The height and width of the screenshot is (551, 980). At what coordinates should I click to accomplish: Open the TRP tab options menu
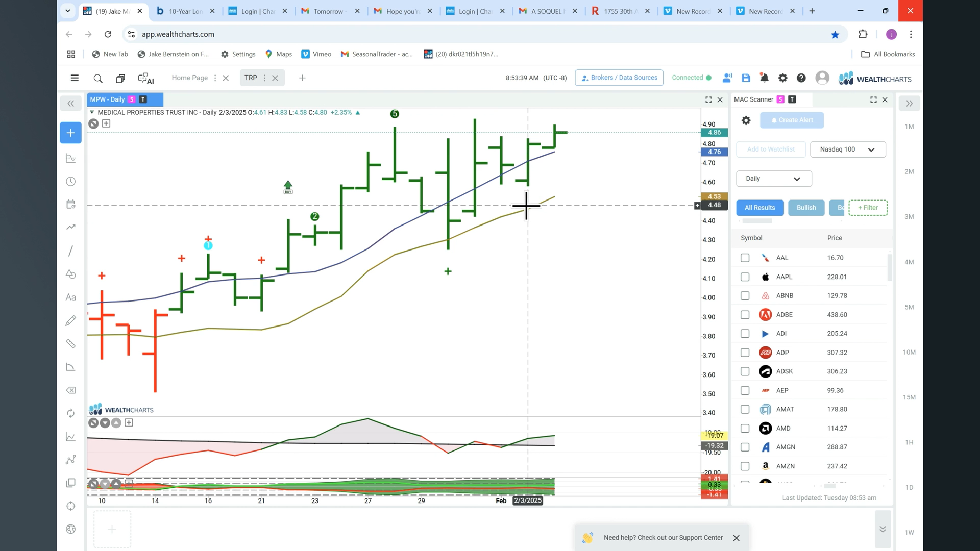[x=264, y=78]
